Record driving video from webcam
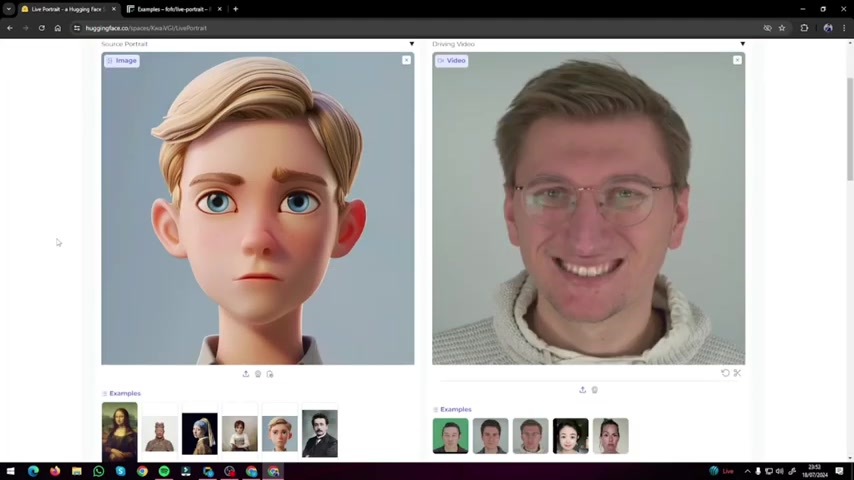The height and width of the screenshot is (480, 854). click(595, 390)
